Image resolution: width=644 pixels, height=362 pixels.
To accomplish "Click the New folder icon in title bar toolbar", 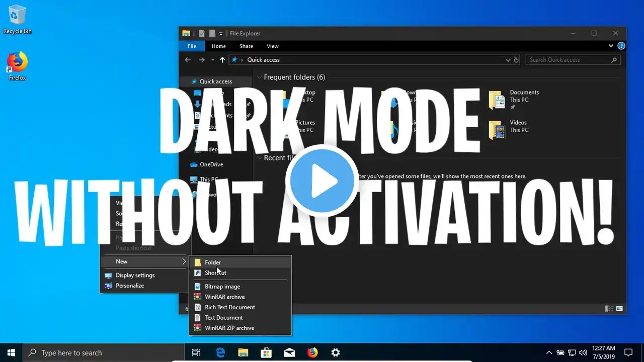I will (x=212, y=33).
